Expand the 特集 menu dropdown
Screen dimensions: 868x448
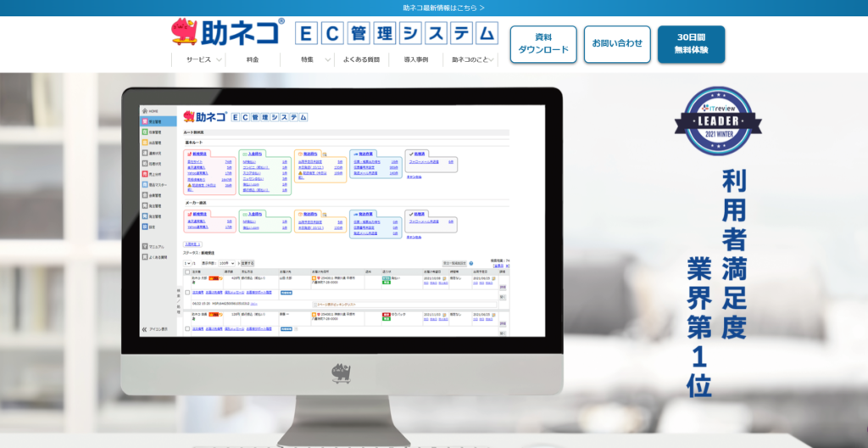tap(307, 60)
